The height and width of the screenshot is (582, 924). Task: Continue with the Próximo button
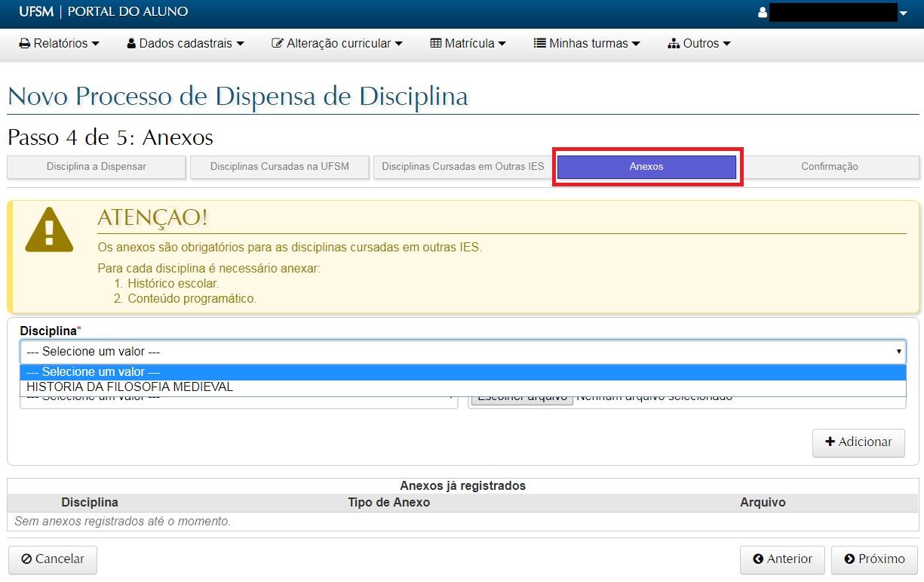(x=874, y=559)
